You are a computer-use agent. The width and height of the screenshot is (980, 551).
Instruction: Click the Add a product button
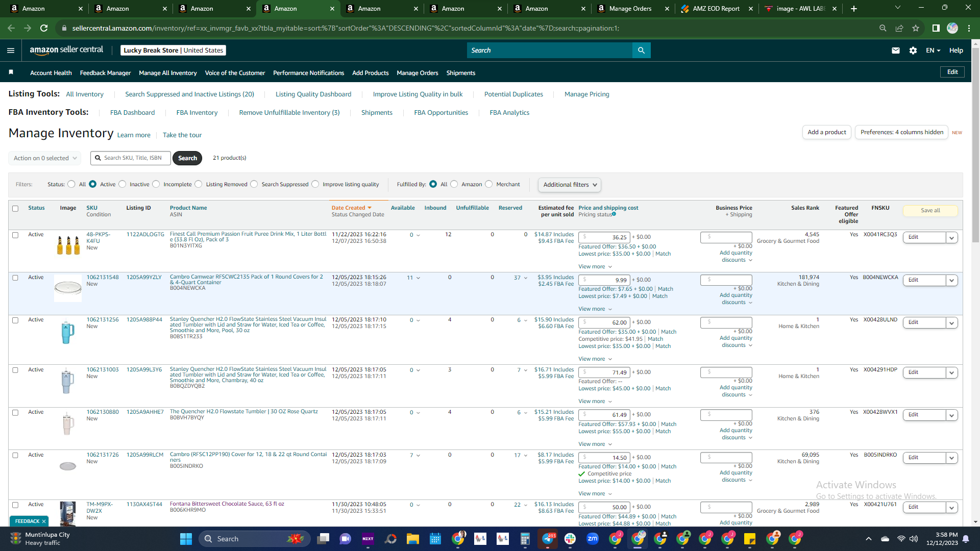[827, 132]
